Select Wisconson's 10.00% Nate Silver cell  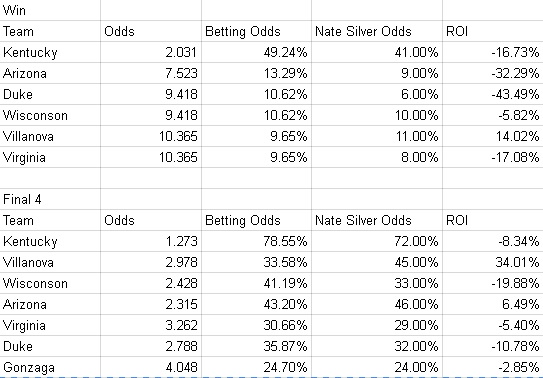click(x=377, y=115)
